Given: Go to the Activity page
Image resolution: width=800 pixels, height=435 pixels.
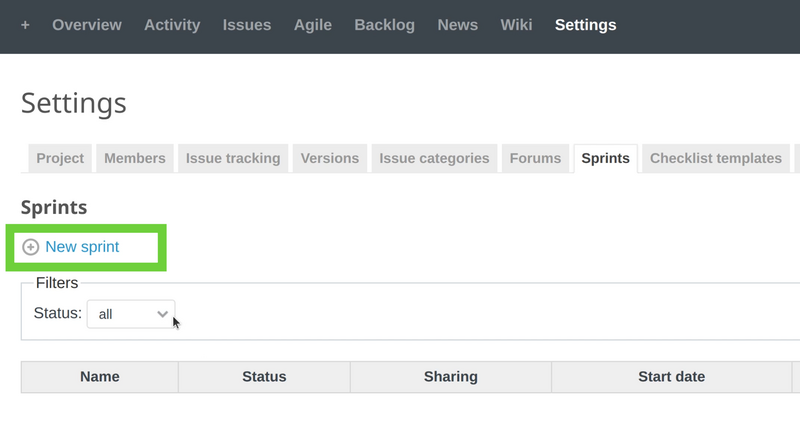Looking at the screenshot, I should [172, 25].
